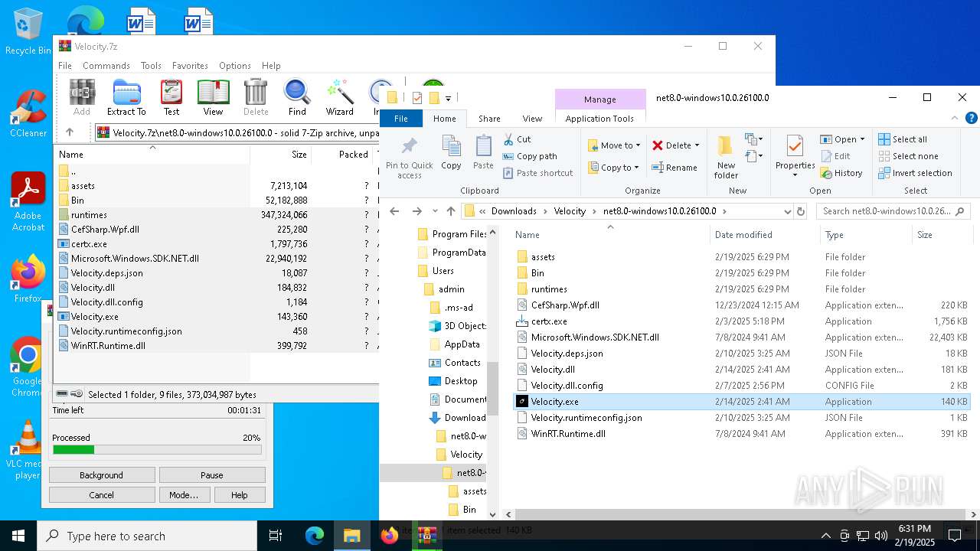Click the Background button in extraction dialog
The height and width of the screenshot is (551, 980).
pos(101,475)
